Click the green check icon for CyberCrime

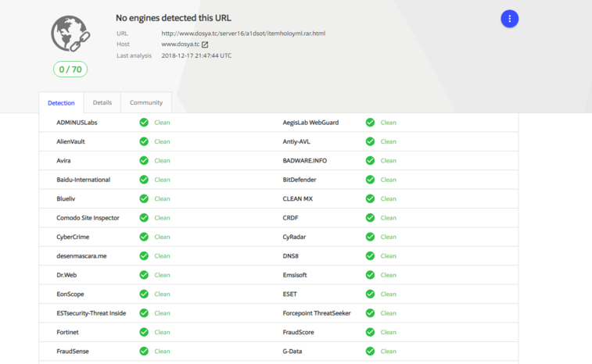pos(144,237)
